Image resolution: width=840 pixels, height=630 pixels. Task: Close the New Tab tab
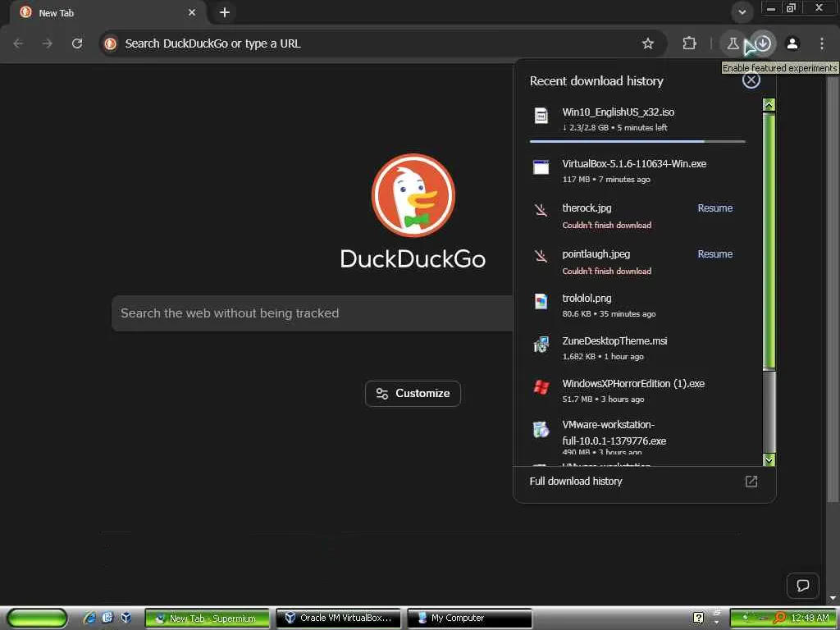click(x=192, y=12)
